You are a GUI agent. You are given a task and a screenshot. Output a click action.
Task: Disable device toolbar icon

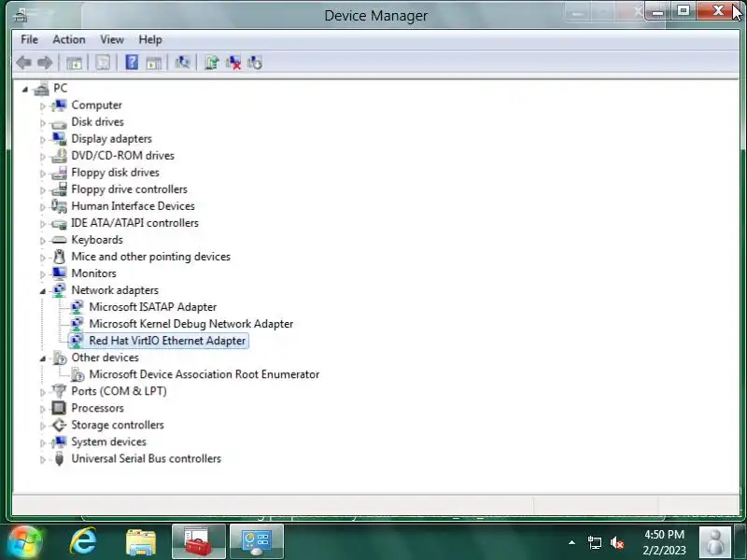255,63
